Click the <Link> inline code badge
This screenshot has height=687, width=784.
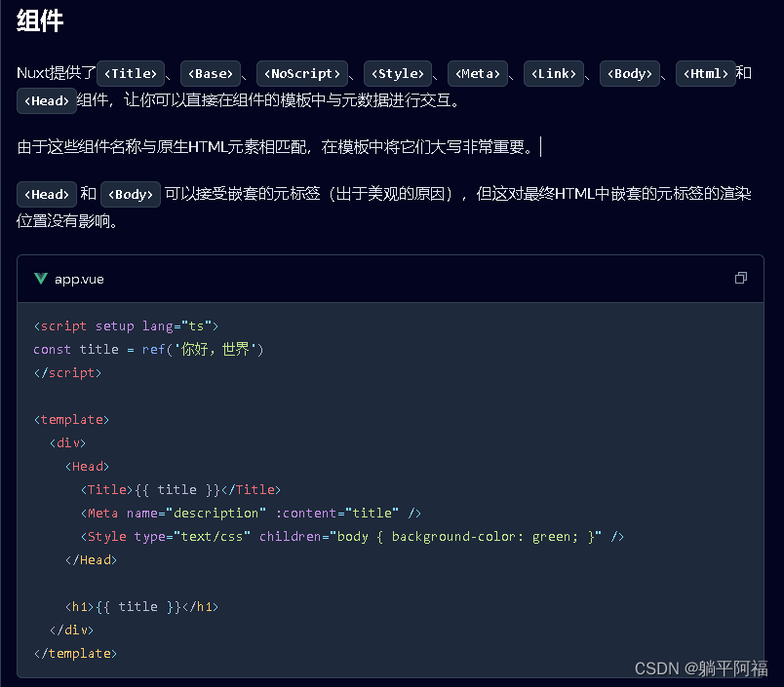point(554,73)
